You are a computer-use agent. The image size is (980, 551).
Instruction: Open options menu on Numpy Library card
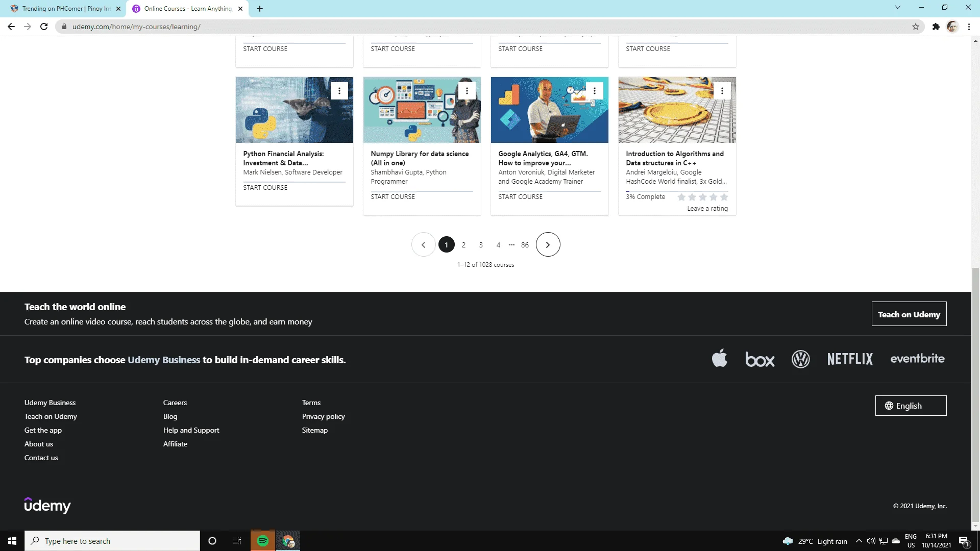point(467,91)
